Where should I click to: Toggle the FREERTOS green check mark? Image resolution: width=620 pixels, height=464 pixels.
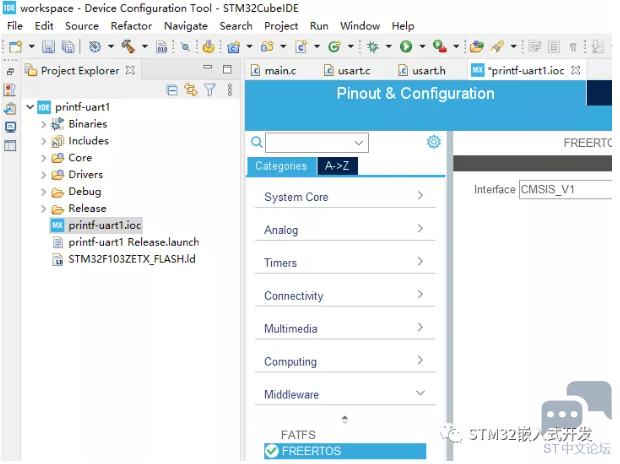272,451
